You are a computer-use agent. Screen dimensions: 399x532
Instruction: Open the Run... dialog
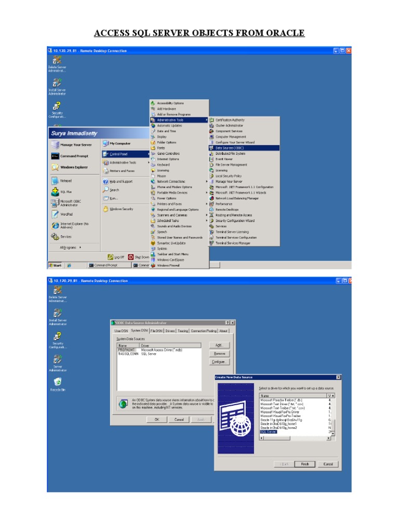(x=111, y=198)
